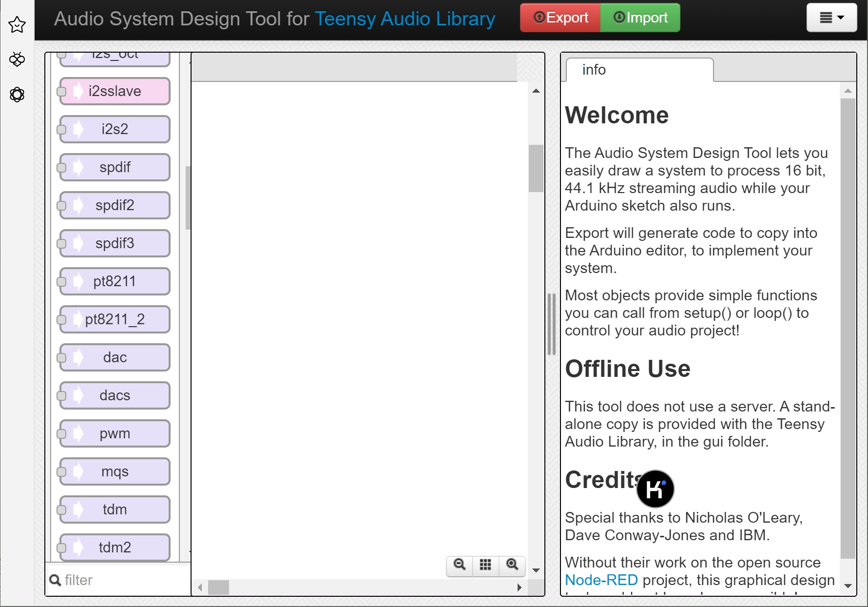Zoom in the canvas with magnifier plus

(512, 565)
